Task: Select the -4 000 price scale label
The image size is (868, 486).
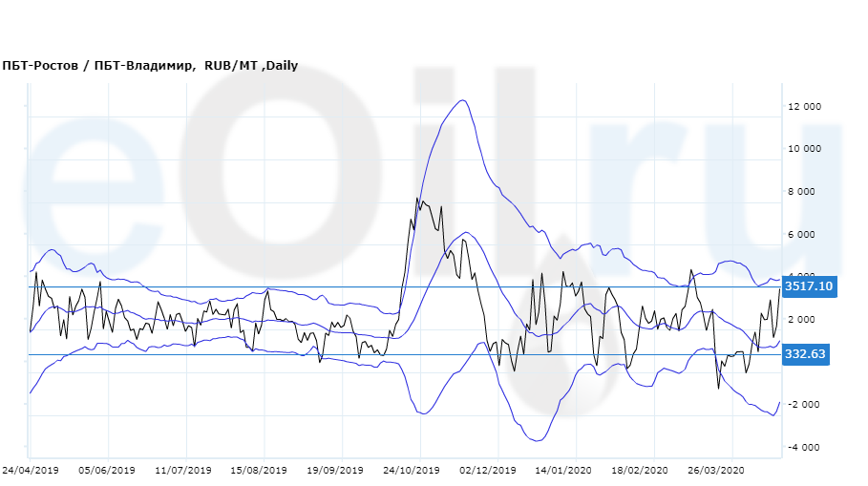Action: (x=804, y=448)
